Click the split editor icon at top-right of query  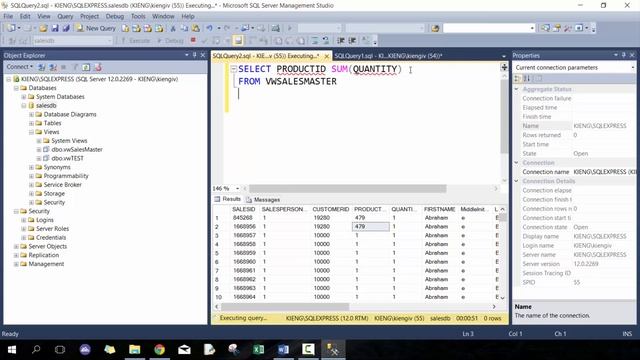coord(504,67)
